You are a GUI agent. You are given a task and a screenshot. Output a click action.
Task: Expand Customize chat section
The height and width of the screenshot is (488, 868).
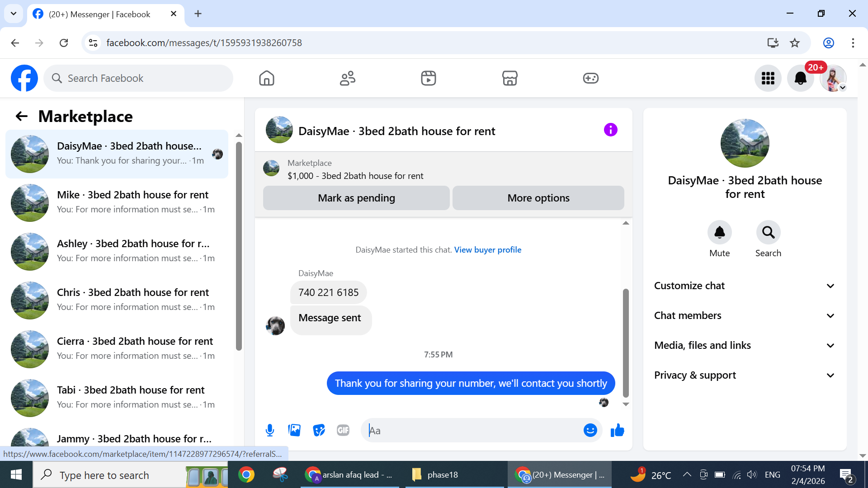coord(744,286)
